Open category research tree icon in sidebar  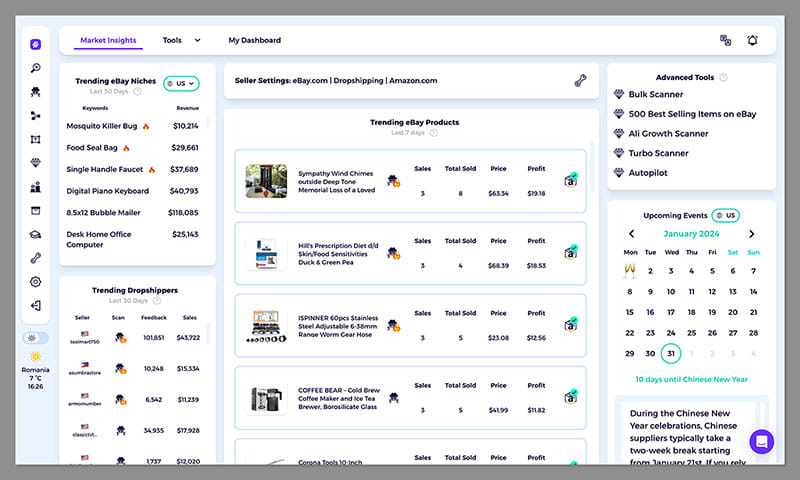(35, 116)
